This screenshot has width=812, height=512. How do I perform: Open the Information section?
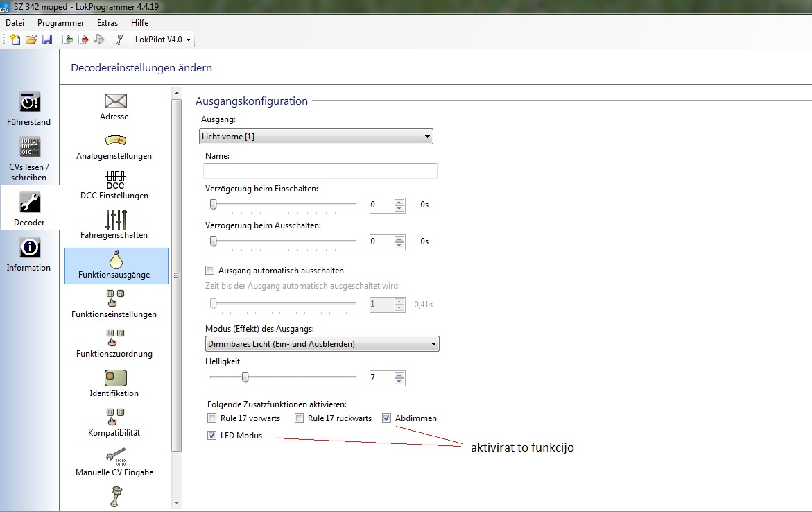pyautogui.click(x=29, y=254)
